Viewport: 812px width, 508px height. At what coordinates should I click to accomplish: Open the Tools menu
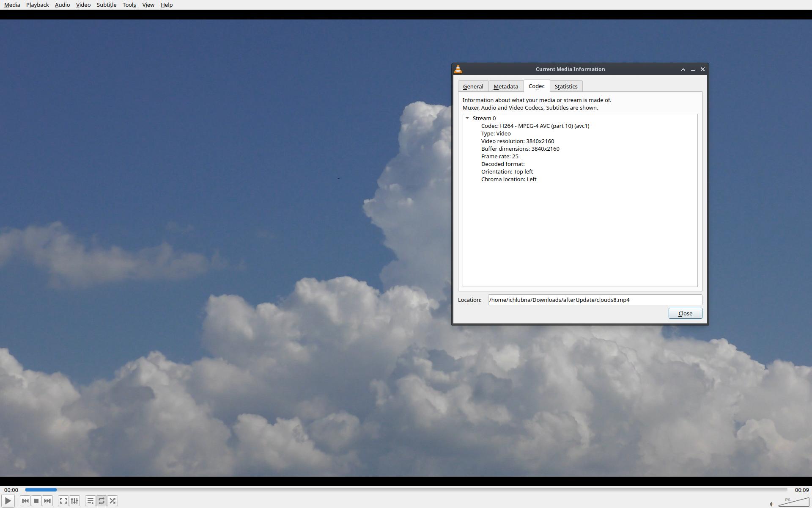tap(129, 5)
